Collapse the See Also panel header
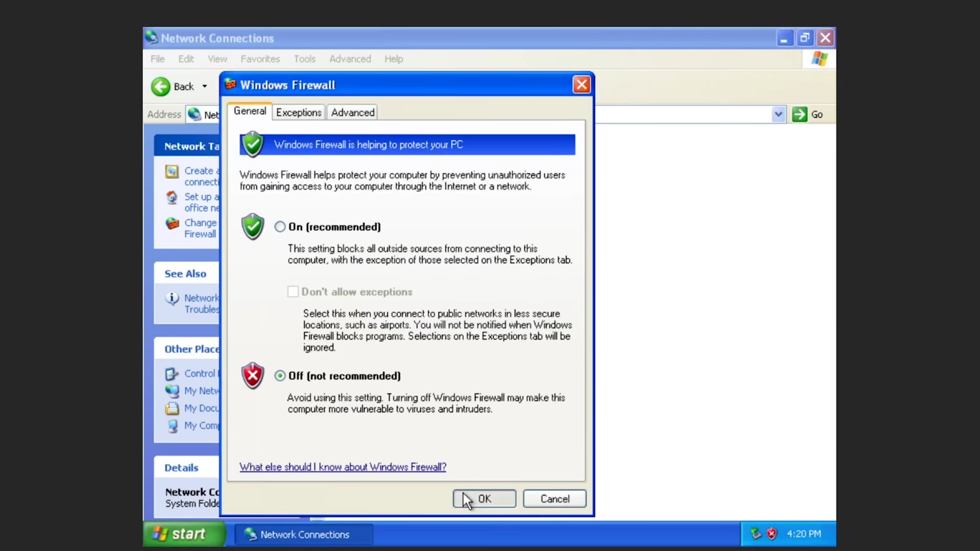 187,274
